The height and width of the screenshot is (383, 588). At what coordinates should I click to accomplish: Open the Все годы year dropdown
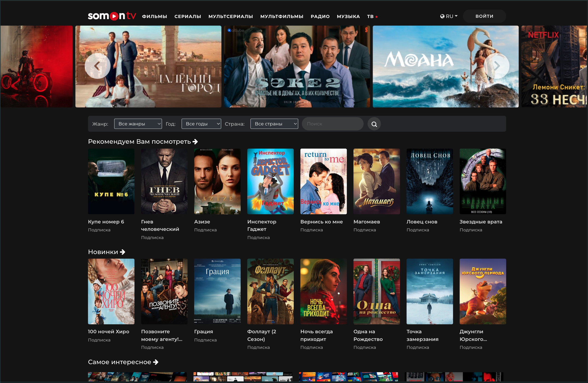[x=201, y=124]
